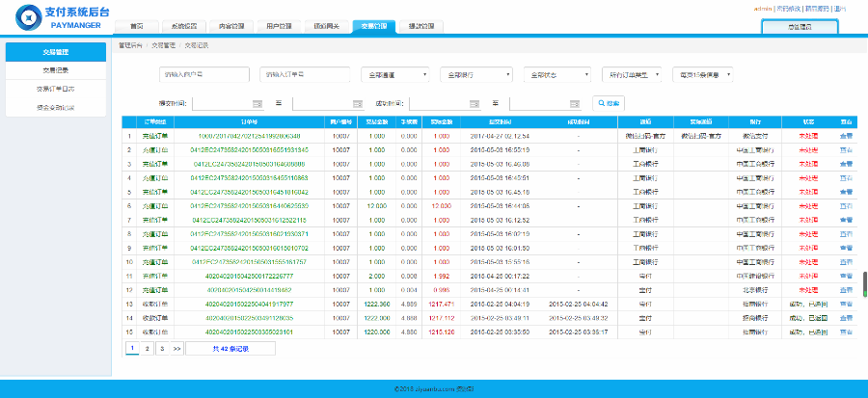Click the vertical scrollbar thumb
The image size is (868, 398).
click(x=865, y=283)
